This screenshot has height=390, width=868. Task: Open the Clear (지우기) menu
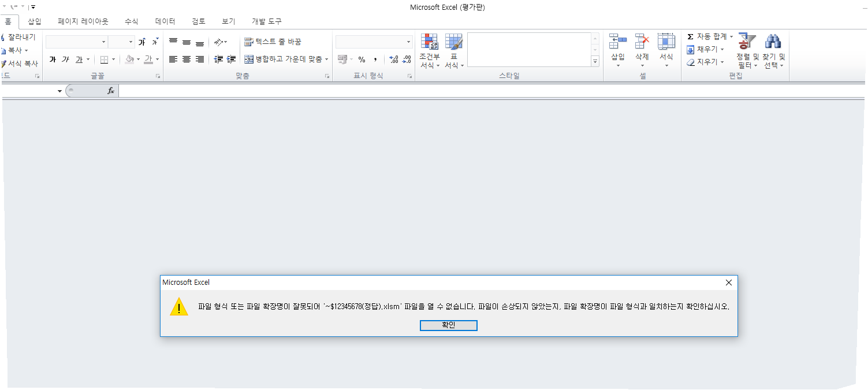point(705,62)
